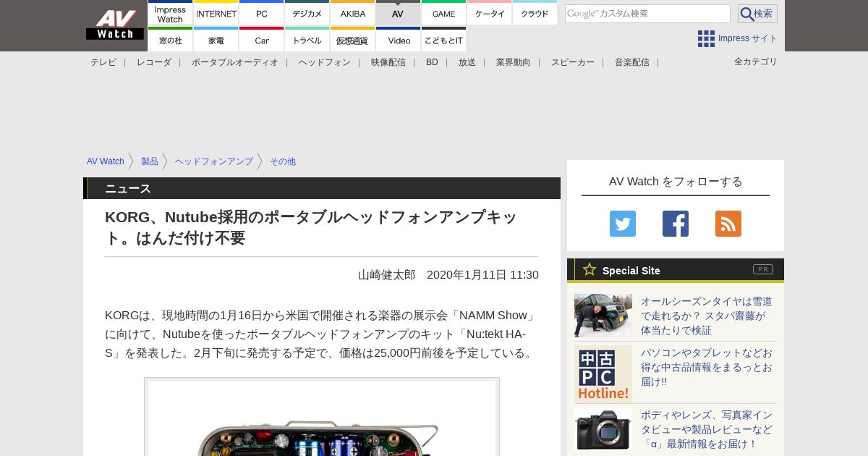The image size is (868, 456).
Task: Click the Impress site grid icon
Action: tap(706, 38)
